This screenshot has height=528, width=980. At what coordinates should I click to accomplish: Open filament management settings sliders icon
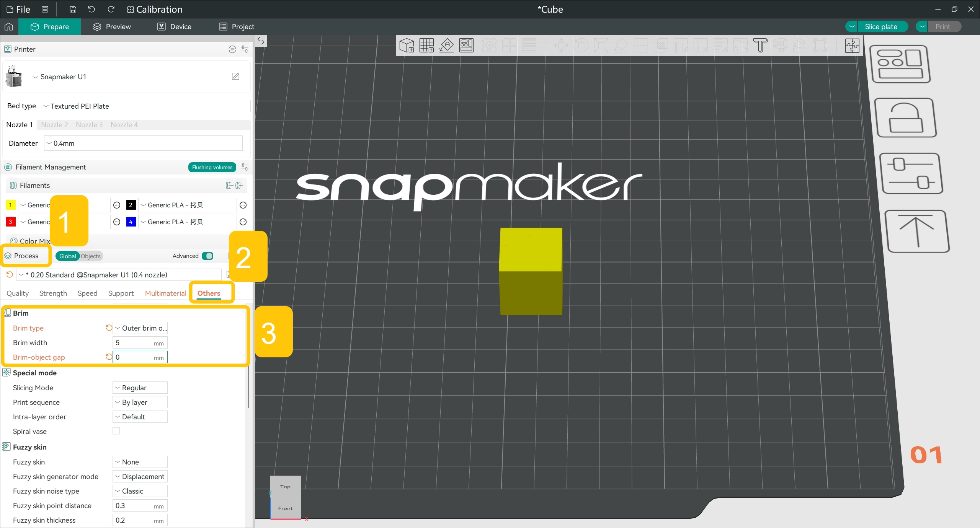245,167
